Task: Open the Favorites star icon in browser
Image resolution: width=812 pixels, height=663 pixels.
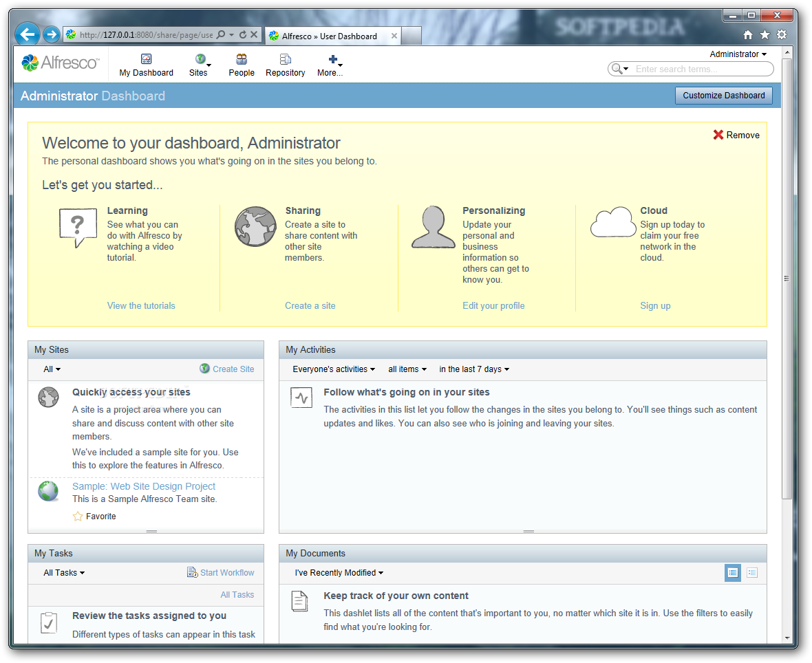Action: pos(765,34)
